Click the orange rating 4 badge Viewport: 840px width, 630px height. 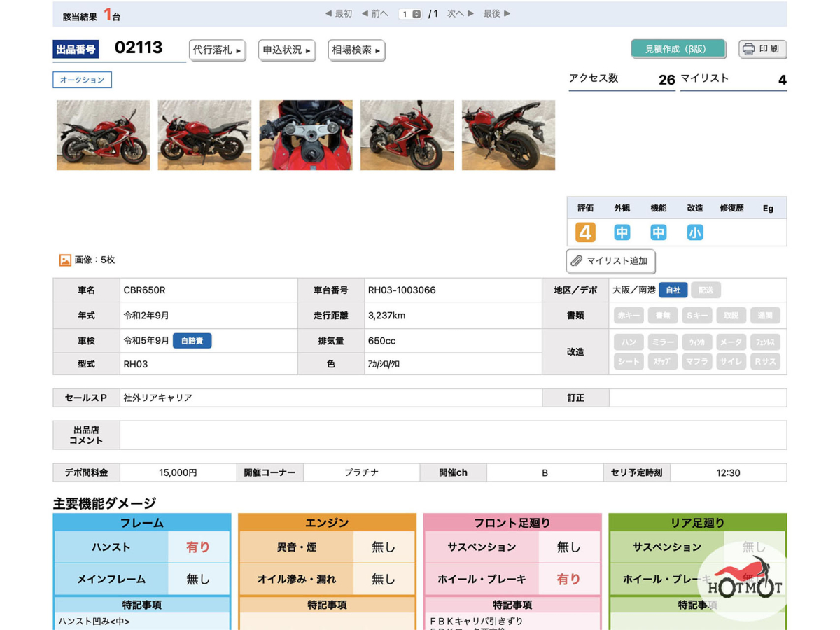pyautogui.click(x=585, y=232)
